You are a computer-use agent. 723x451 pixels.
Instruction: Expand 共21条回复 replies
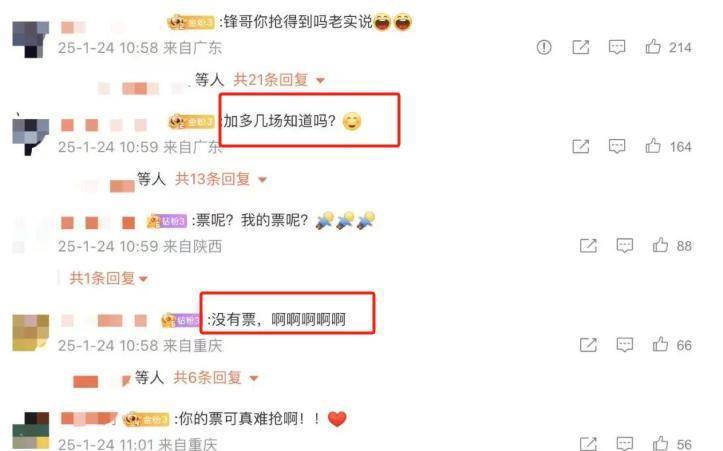click(279, 80)
